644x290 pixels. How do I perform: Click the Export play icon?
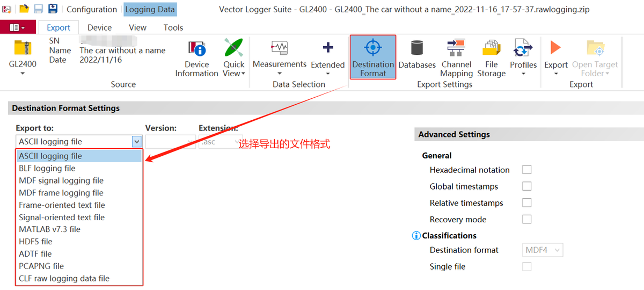555,48
